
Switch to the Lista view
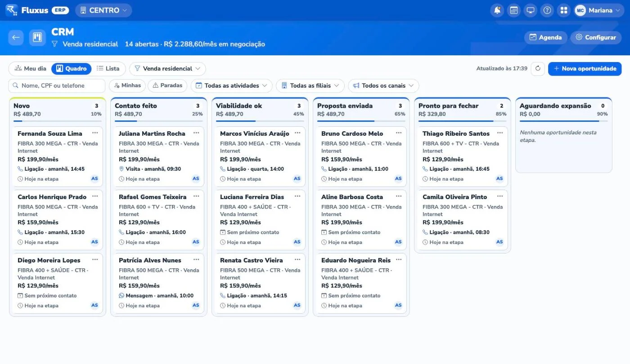coord(108,69)
